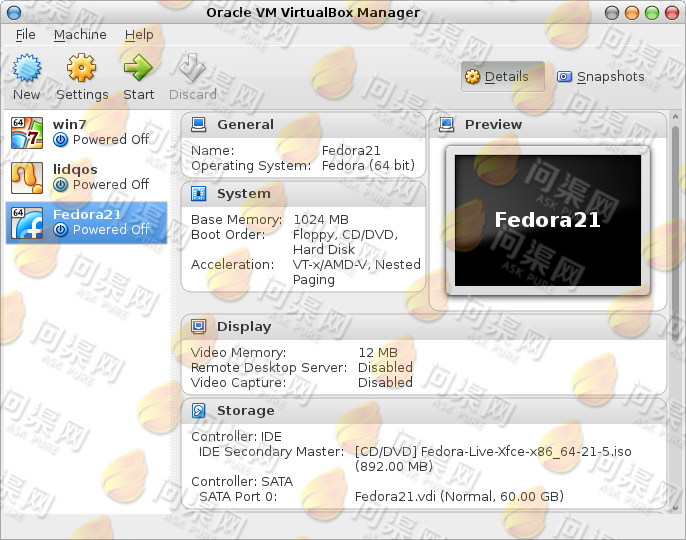The width and height of the screenshot is (686, 540).
Task: Click the Snapshots camera icon
Action: coord(564,77)
